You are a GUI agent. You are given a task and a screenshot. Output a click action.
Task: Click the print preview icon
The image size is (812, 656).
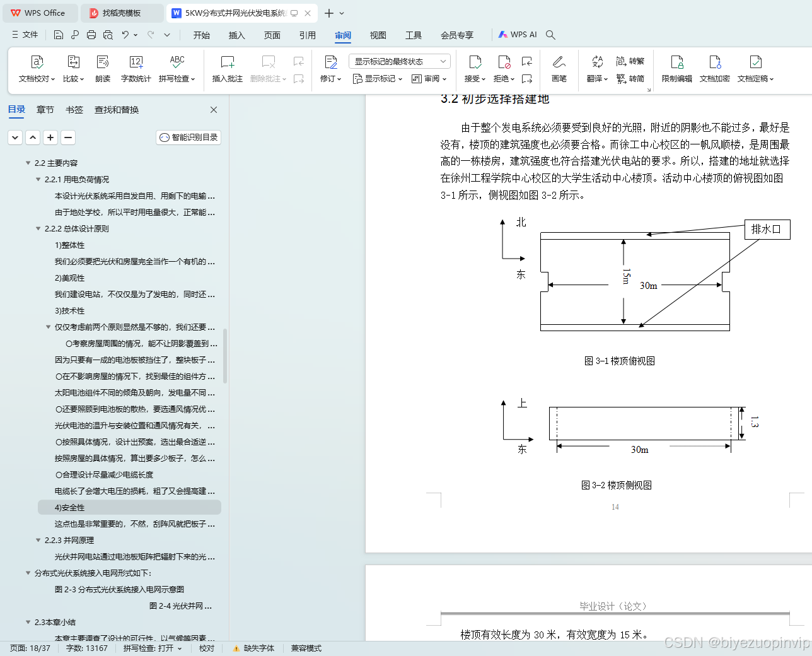108,35
